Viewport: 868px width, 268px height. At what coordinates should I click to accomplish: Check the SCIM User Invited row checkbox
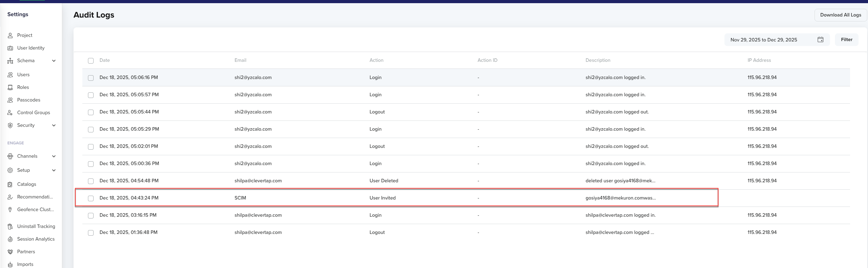tap(91, 198)
